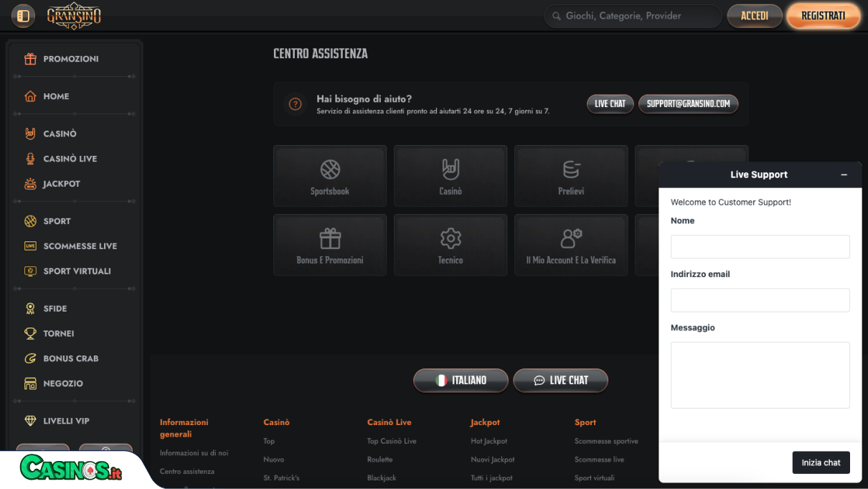Screen dimensions: 868x489
Task: Select the Sport ball icon in sidebar
Action: point(30,221)
